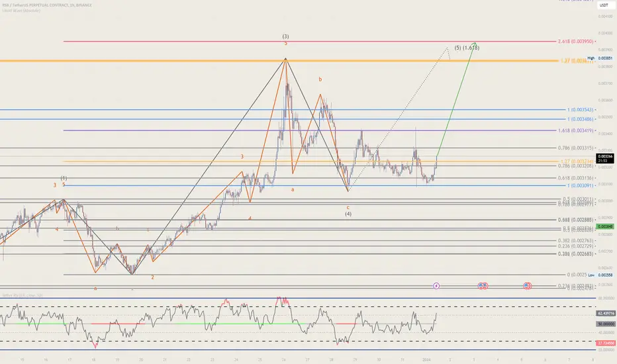The width and height of the screenshot is (617, 364).
Task: Open the last US flag economic event icon
Action: point(527,286)
